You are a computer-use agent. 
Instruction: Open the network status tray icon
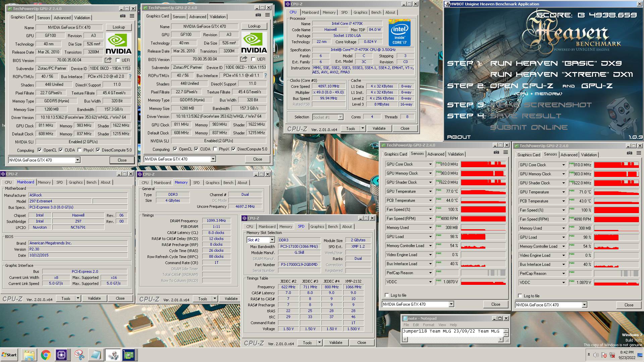pos(612,355)
